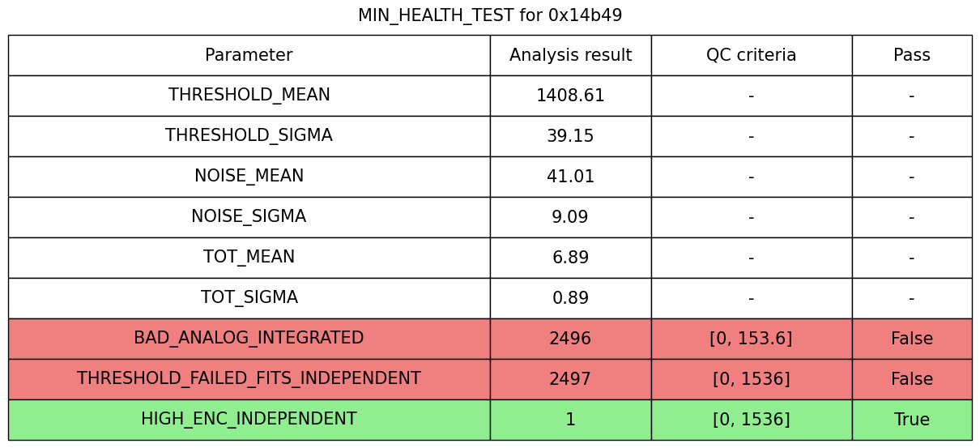Click the Analysis result column header
The image size is (980, 448).
coord(570,55)
